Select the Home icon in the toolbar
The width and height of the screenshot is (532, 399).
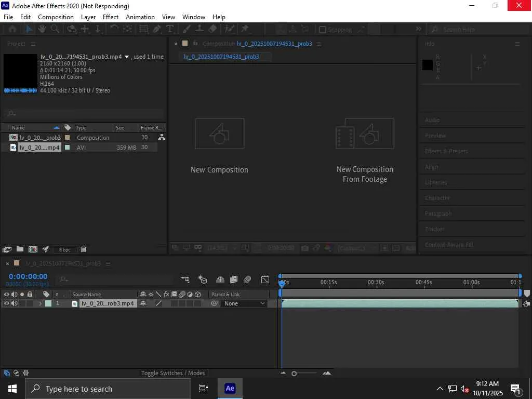[x=12, y=30]
